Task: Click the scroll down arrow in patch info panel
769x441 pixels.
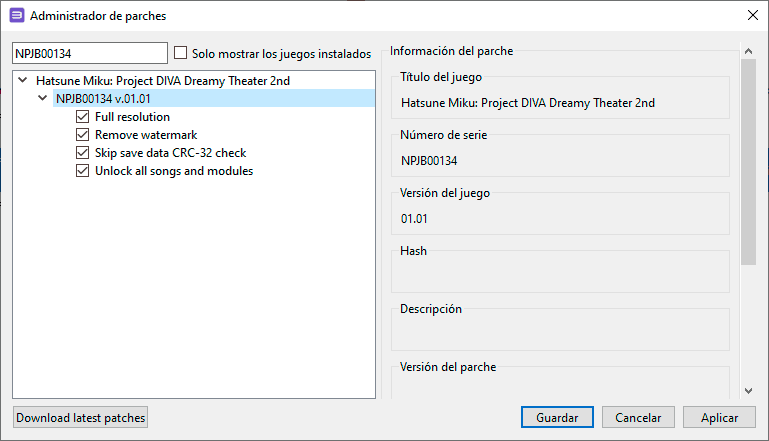Action: click(x=748, y=391)
